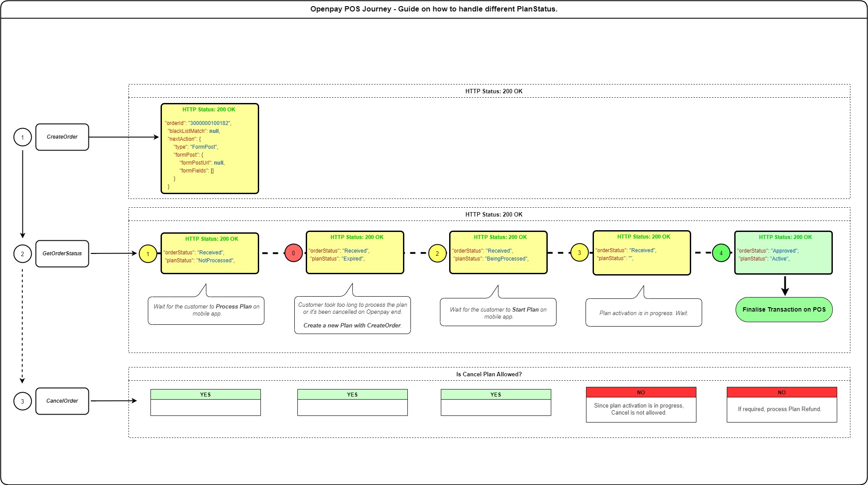Click yellow circle 1 before NotProcessed box

coord(148,254)
